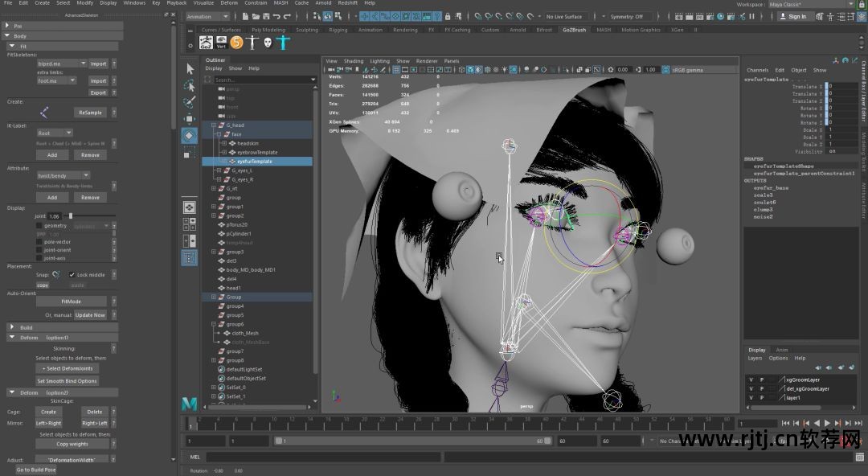Select the arrow Select tool in toolbox
This screenshot has width=868, height=476.
click(x=190, y=68)
